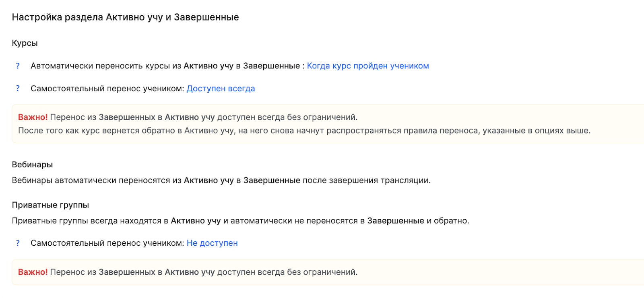The height and width of the screenshot is (298, 644).
Task: Select the Курсы section heading
Action: [x=25, y=43]
